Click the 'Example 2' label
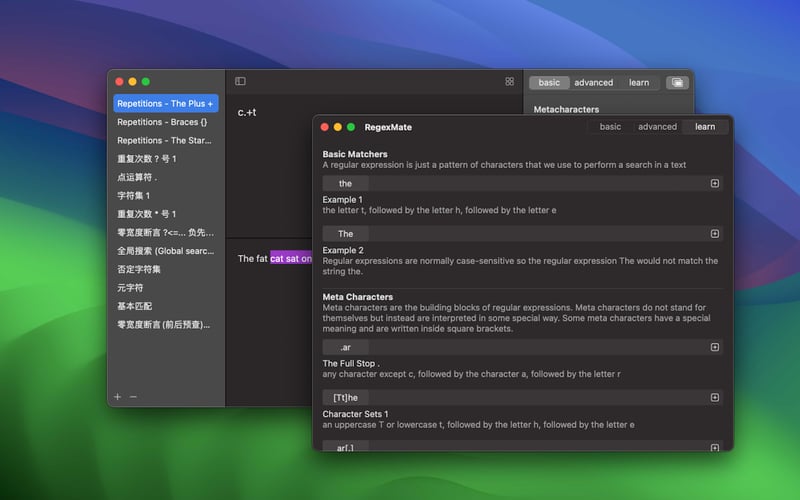The width and height of the screenshot is (800, 500). 343,250
